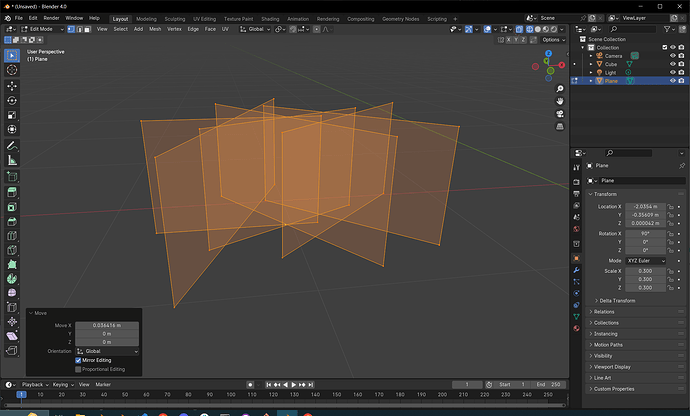Open the Vertex menu
Image resolution: width=690 pixels, height=416 pixels.
click(x=174, y=29)
